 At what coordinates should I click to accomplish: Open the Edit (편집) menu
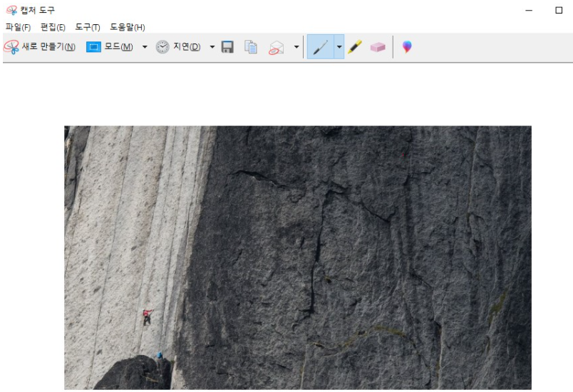point(53,27)
